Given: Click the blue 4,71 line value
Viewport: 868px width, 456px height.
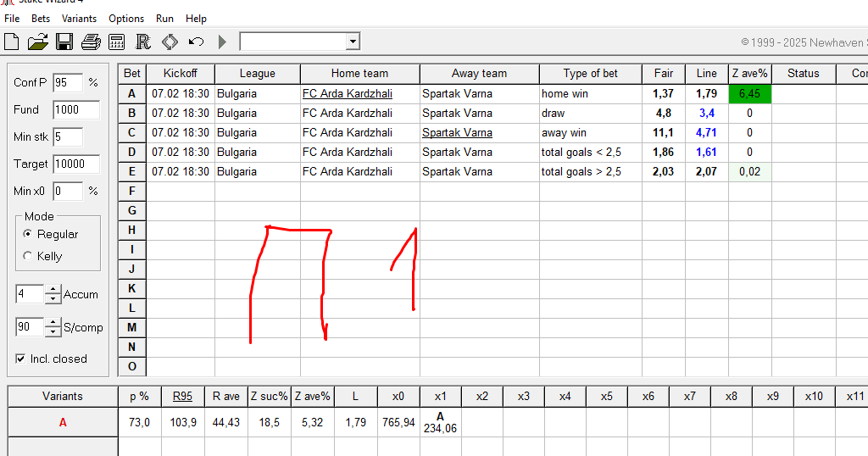Looking at the screenshot, I should click(x=706, y=133).
